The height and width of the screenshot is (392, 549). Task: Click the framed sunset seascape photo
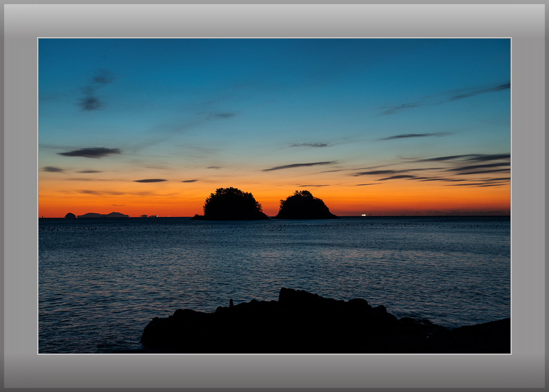(274, 196)
